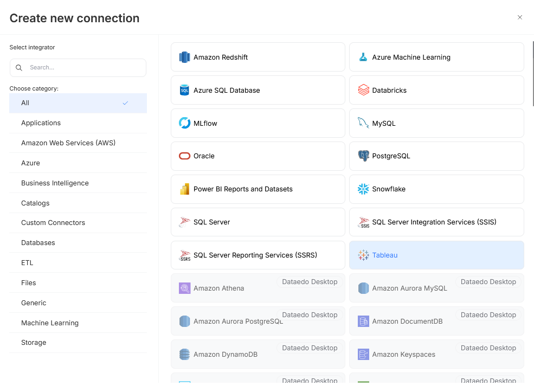The width and height of the screenshot is (534, 392).
Task: Close the Create new connection dialog
Action: tap(520, 17)
